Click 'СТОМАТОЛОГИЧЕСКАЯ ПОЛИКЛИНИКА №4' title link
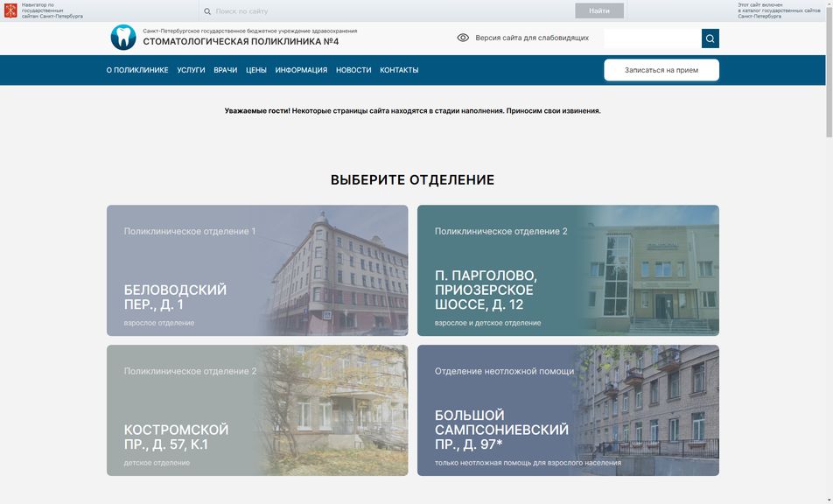Screen dimensions: 833x504 (241, 42)
